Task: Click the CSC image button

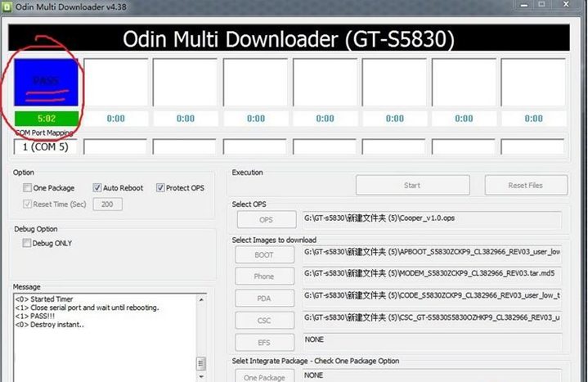Action: [264, 321]
